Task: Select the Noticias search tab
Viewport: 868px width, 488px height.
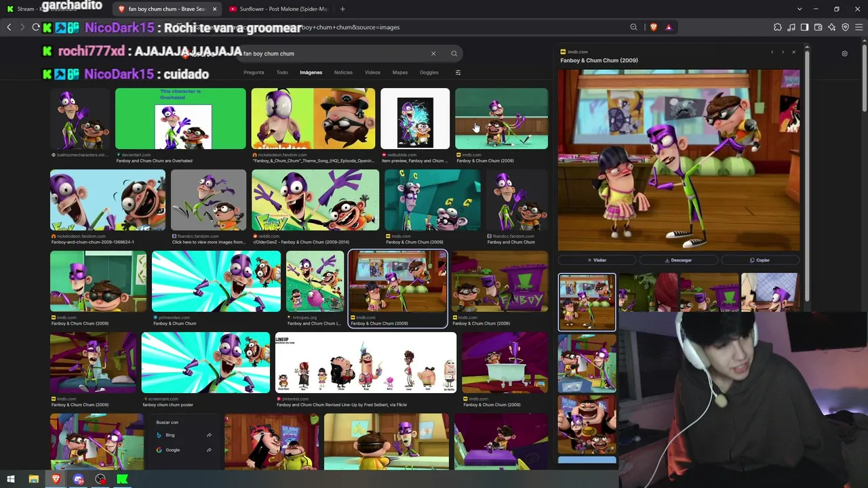Action: 343,73
